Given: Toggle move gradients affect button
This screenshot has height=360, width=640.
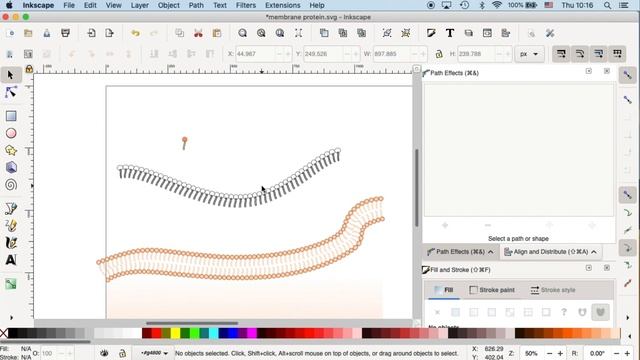Looking at the screenshot, I should (599, 54).
